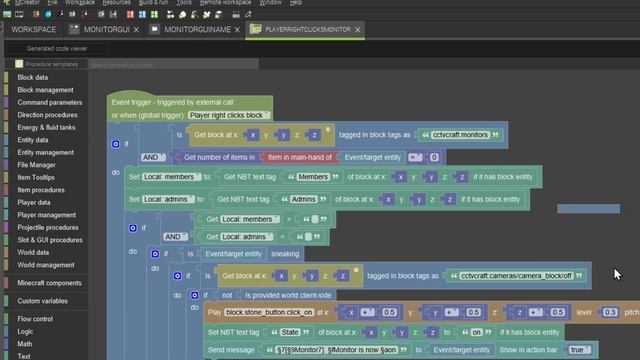
Task: Select the Block management category
Action: coord(45,90)
